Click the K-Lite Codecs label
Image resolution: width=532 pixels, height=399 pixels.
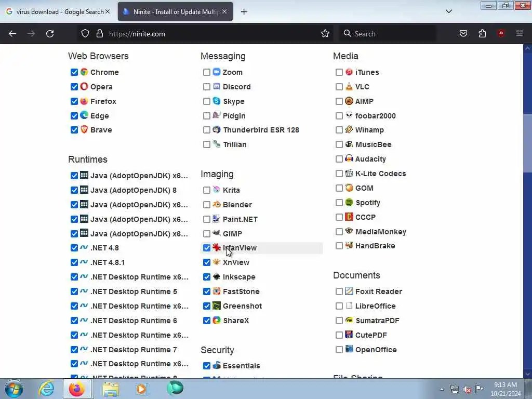381,174
